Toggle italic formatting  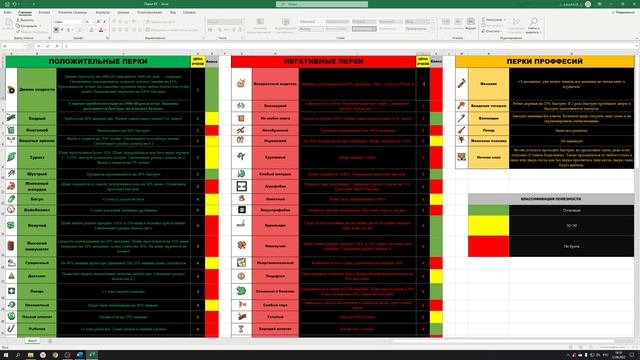point(62,30)
